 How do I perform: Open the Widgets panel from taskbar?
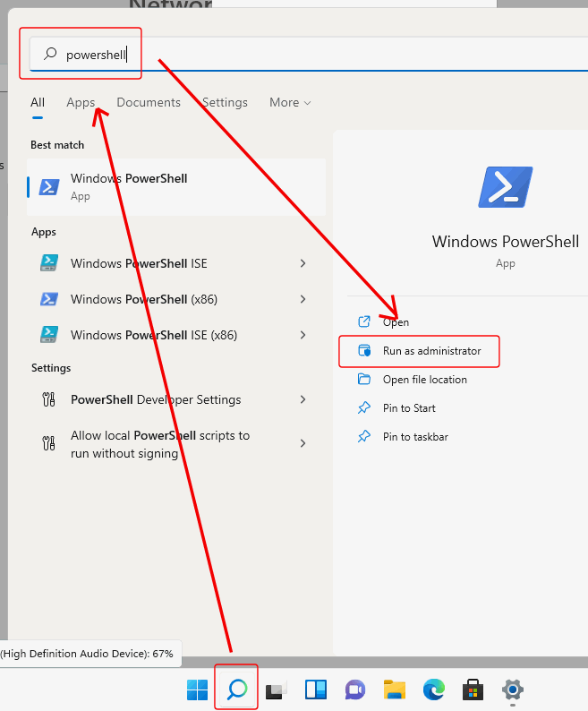[x=316, y=690]
